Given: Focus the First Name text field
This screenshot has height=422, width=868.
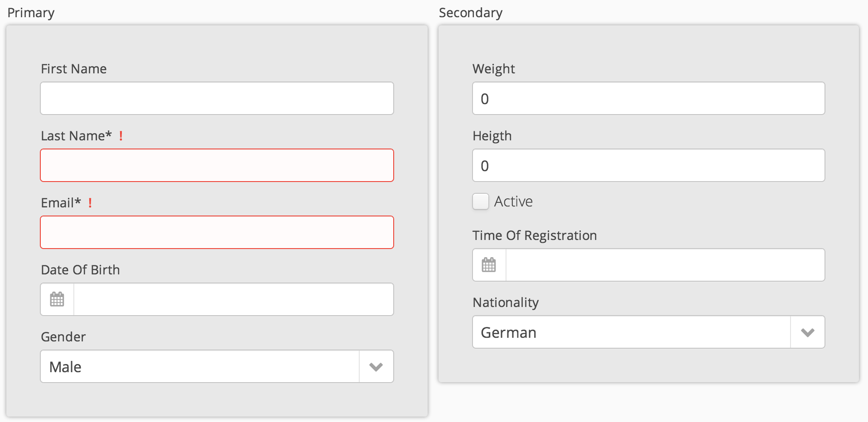Looking at the screenshot, I should pyautogui.click(x=217, y=98).
